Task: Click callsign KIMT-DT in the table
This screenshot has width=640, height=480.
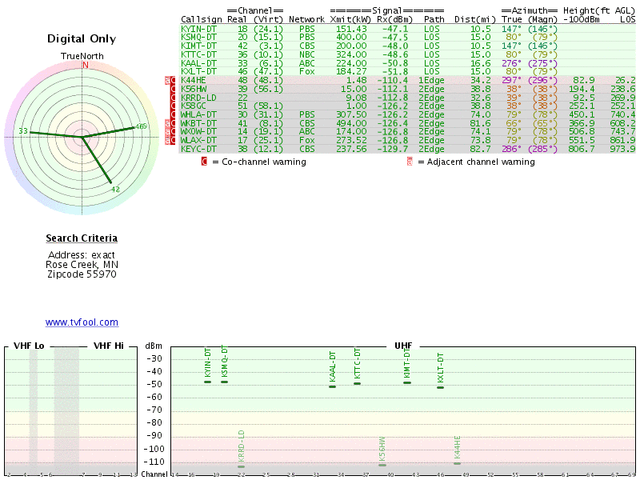Action: [x=199, y=46]
